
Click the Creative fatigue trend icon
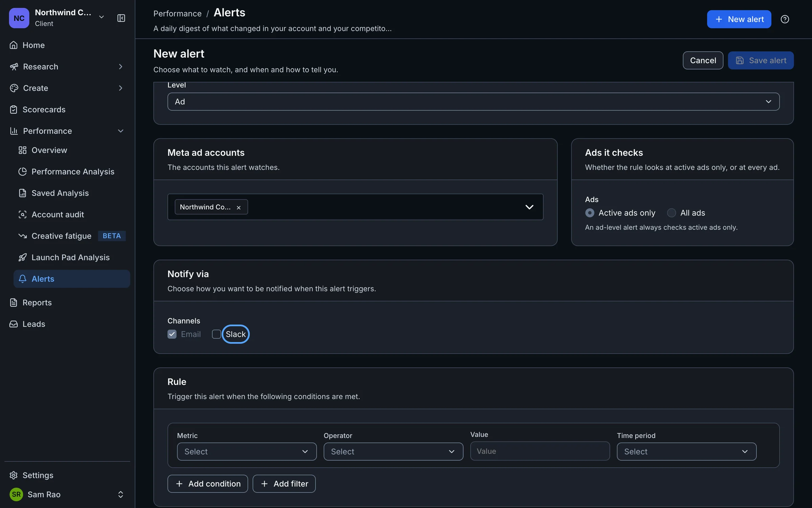point(22,236)
